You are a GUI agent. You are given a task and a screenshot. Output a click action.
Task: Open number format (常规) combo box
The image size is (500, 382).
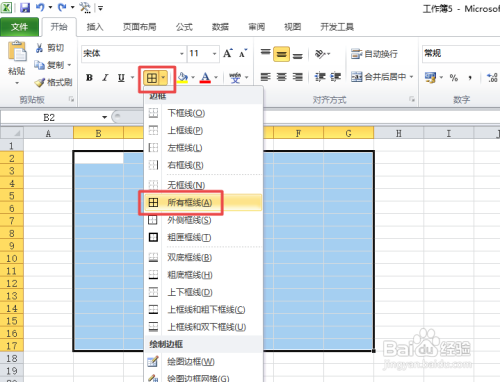click(461, 54)
